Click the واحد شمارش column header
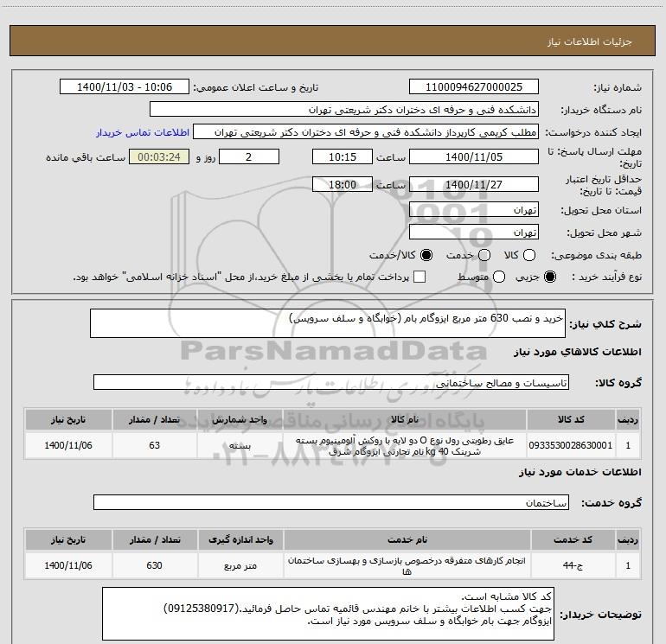Viewport: 666px width, 644px height. pyautogui.click(x=240, y=419)
